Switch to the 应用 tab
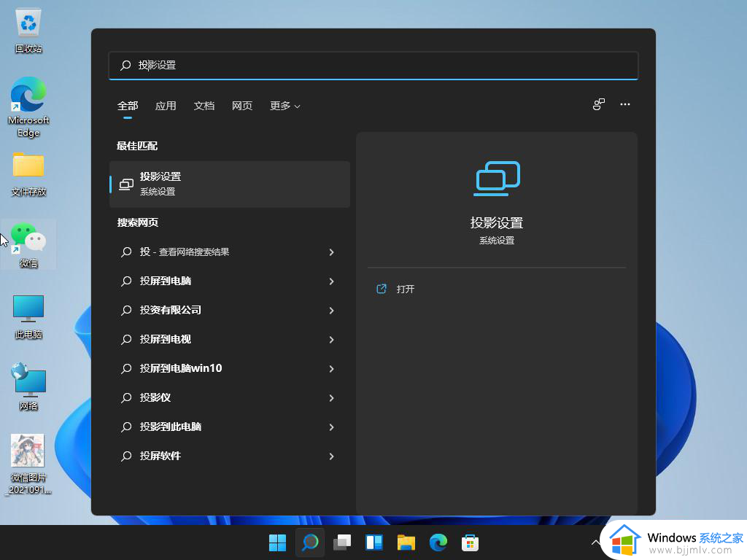This screenshot has height=560, width=747. coord(166,106)
